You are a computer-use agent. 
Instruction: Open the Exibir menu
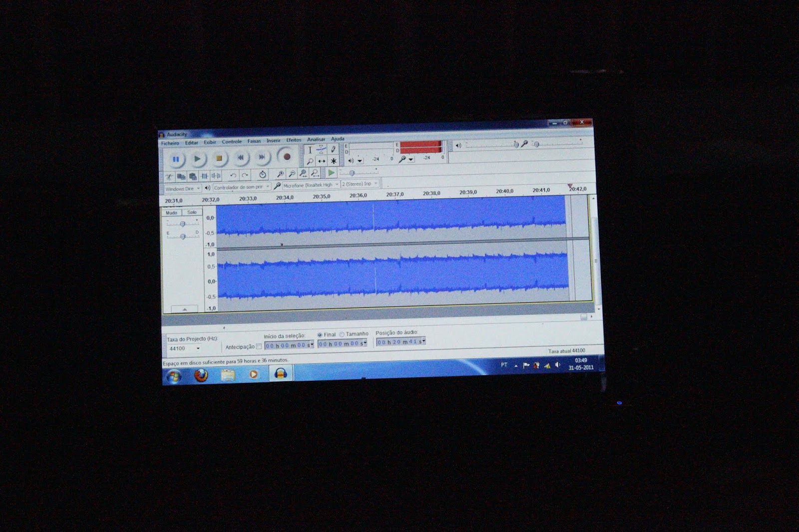click(x=210, y=142)
